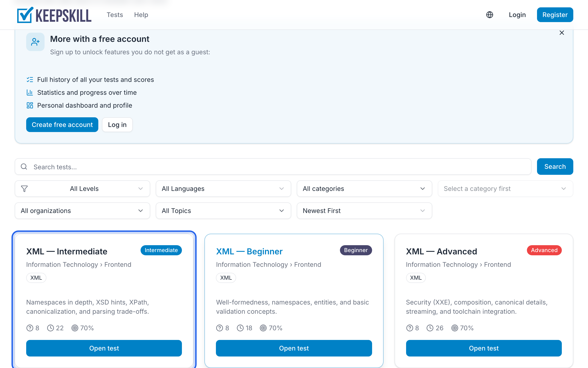
Task: Click the question count icon on XML Advanced card
Action: 409,328
